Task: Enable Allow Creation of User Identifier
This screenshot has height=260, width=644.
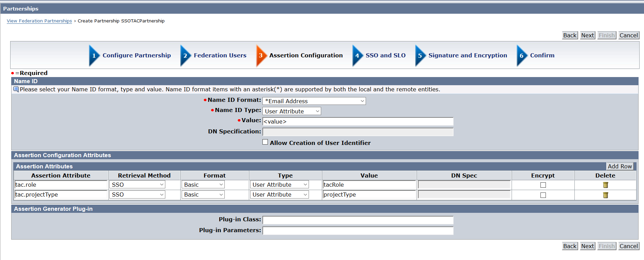Action: 265,142
